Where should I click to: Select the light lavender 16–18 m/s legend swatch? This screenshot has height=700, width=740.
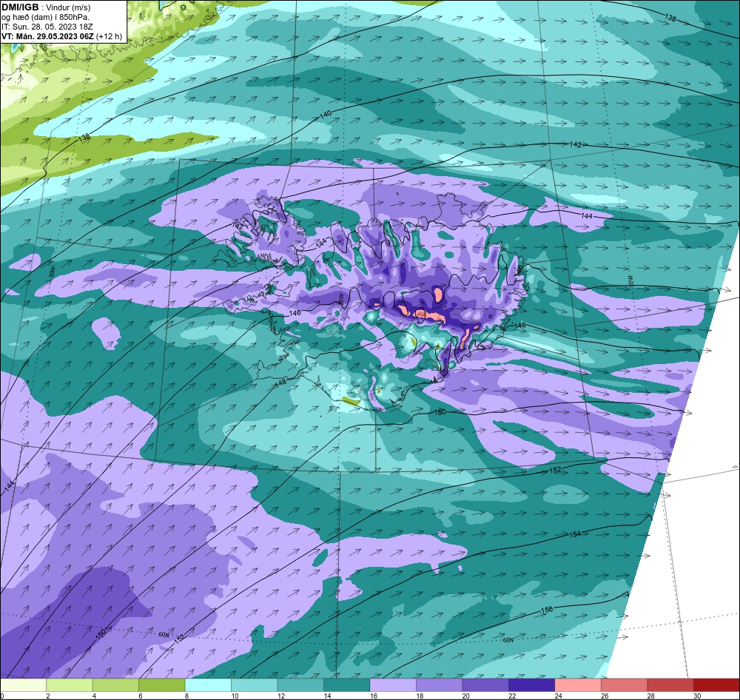pyautogui.click(x=393, y=685)
